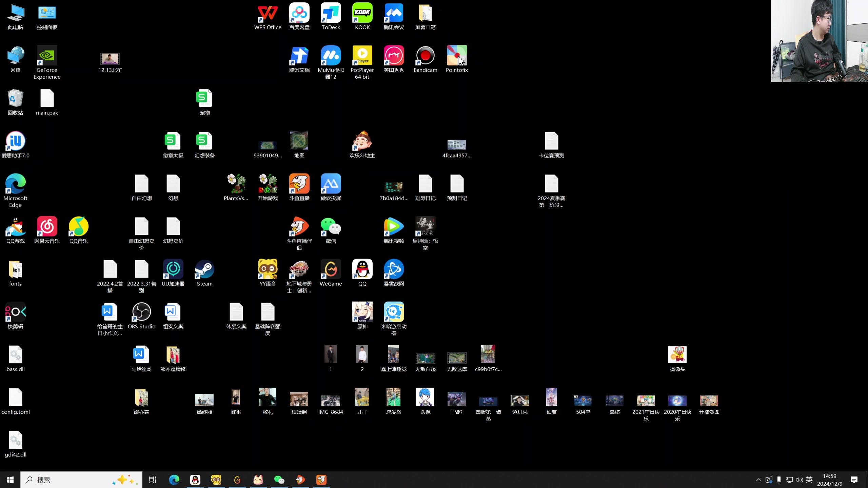The width and height of the screenshot is (868, 488).
Task: Open the 腾讯会议 shortcut
Action: 394,16
